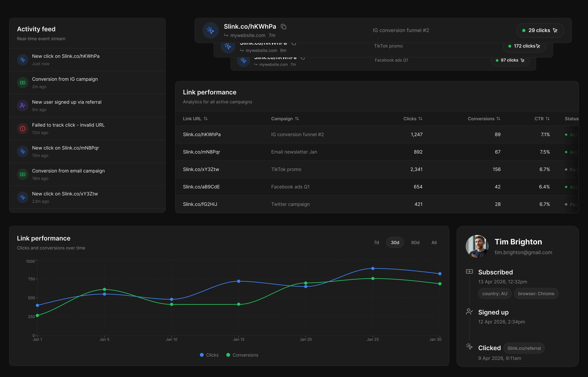The image size is (588, 377).
Task: Click the copy icon beside Slink.co/hKWhPa
Action: 283,26
